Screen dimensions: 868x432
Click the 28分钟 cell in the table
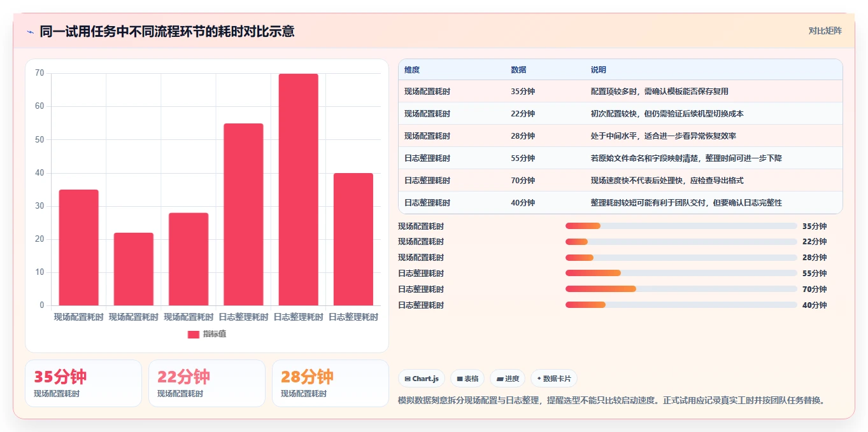coord(523,136)
